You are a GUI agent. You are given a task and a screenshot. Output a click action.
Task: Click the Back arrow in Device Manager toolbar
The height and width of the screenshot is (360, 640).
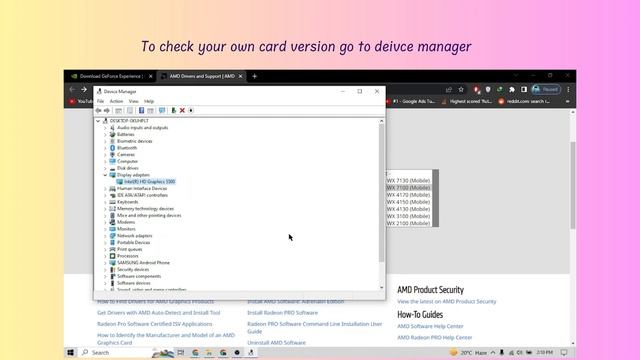(x=98, y=111)
